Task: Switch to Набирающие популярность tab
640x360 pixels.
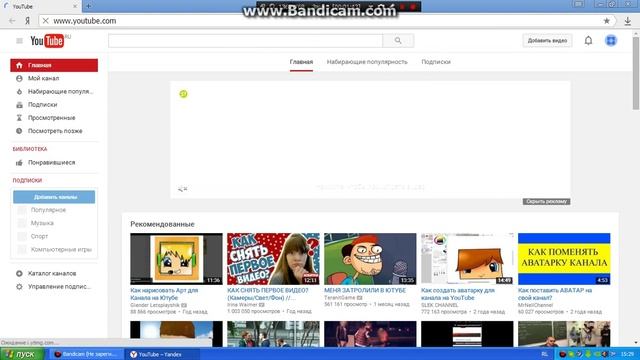Action: 367,62
